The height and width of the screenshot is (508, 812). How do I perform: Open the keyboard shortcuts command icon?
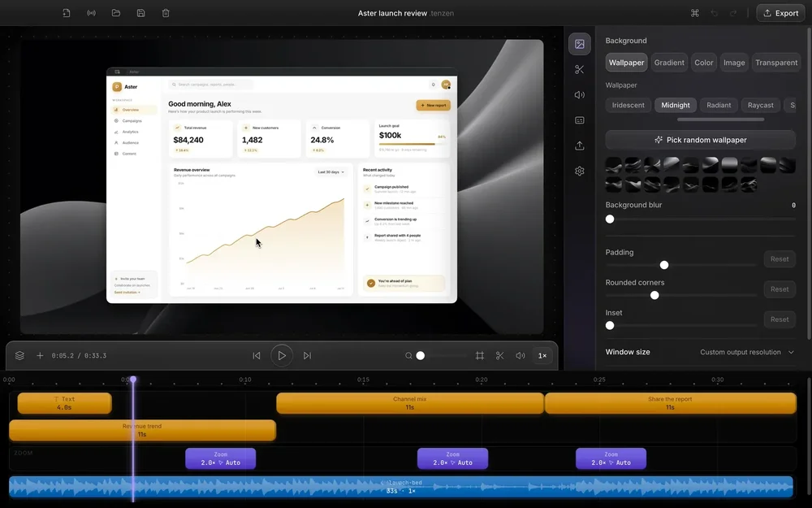tap(695, 13)
